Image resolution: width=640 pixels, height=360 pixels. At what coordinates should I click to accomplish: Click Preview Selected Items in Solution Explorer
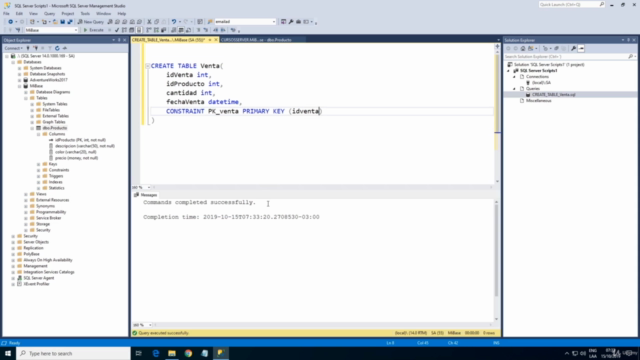pyautogui.click(x=581, y=48)
